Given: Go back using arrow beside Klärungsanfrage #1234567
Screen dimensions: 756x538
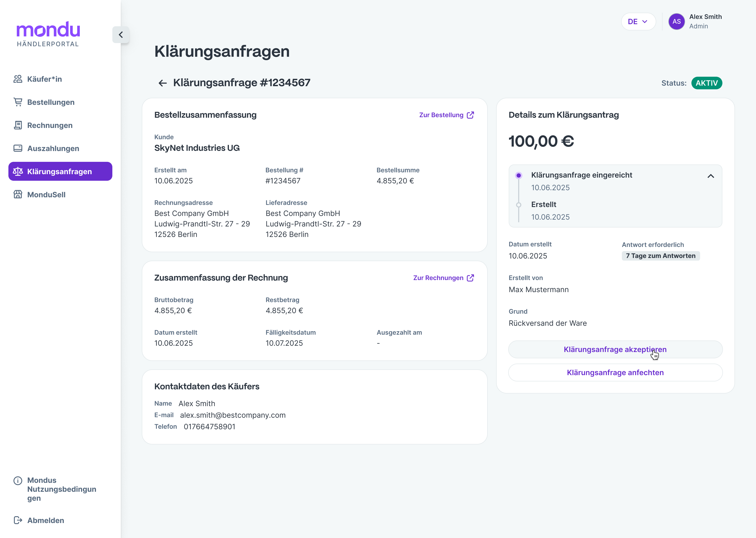Looking at the screenshot, I should click(162, 83).
